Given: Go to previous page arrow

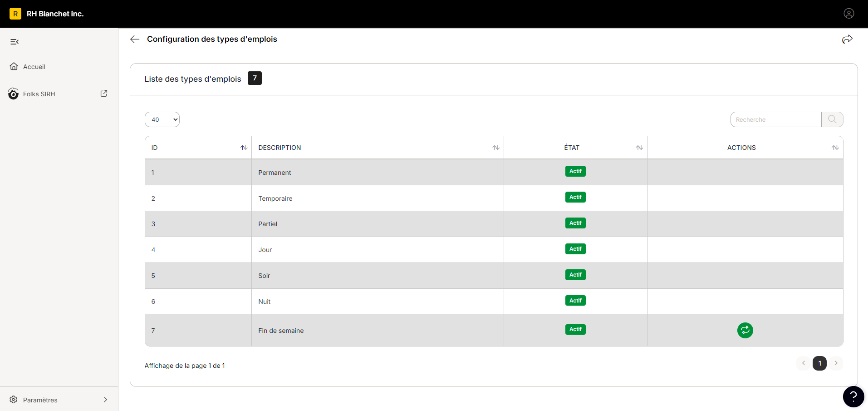Looking at the screenshot, I should click(x=804, y=363).
